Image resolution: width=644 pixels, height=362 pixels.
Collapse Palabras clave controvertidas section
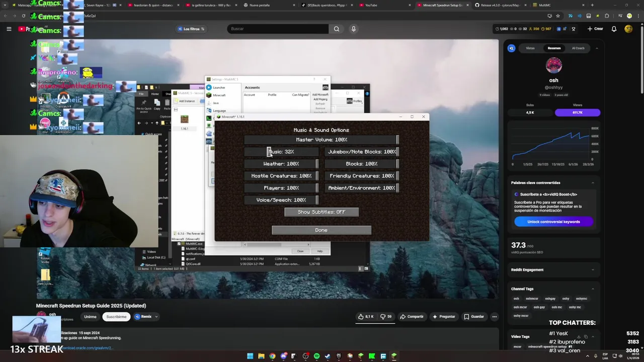tap(593, 183)
